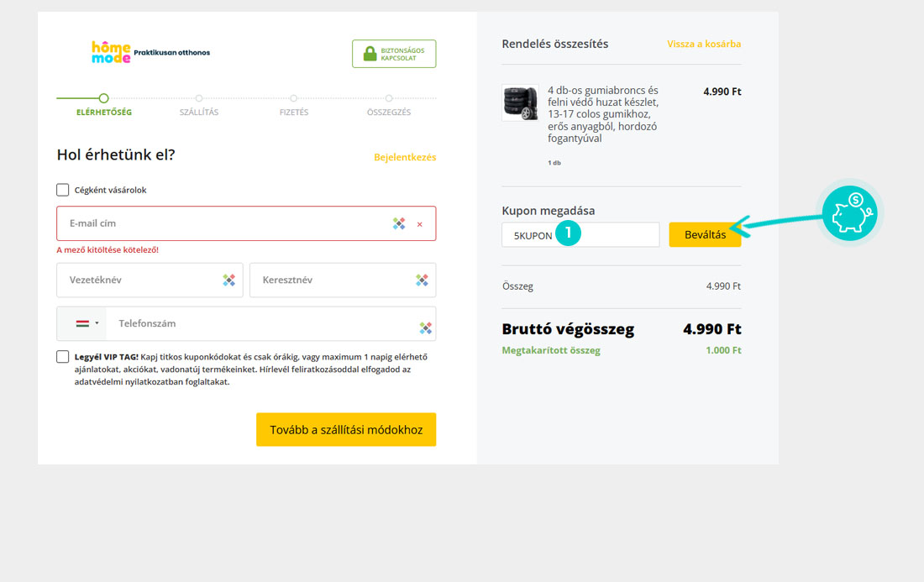Enable the Cégként vásárolok checkbox

pyautogui.click(x=63, y=190)
